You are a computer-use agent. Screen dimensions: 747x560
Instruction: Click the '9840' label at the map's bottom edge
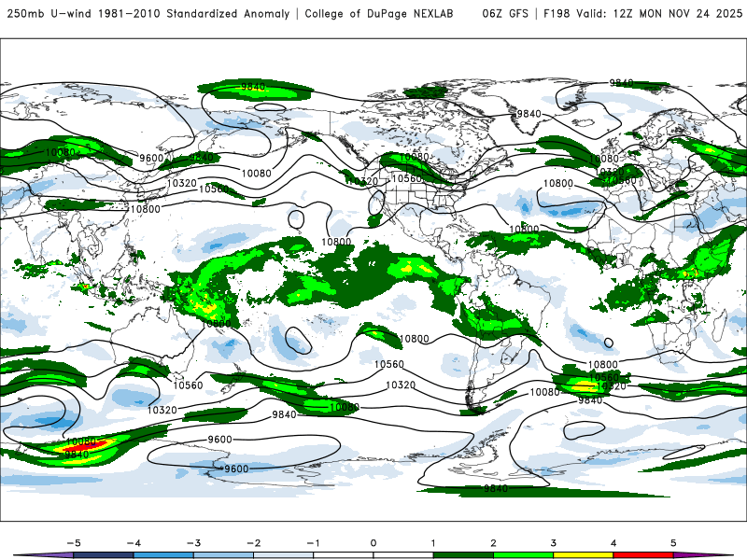496,488
